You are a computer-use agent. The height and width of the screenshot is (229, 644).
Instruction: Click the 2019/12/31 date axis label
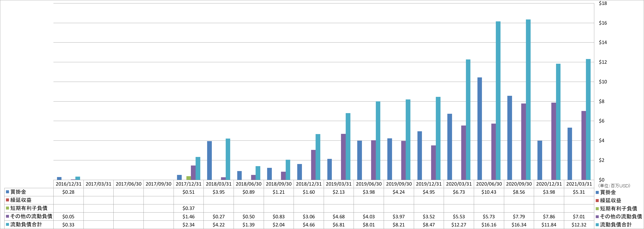tap(429, 184)
